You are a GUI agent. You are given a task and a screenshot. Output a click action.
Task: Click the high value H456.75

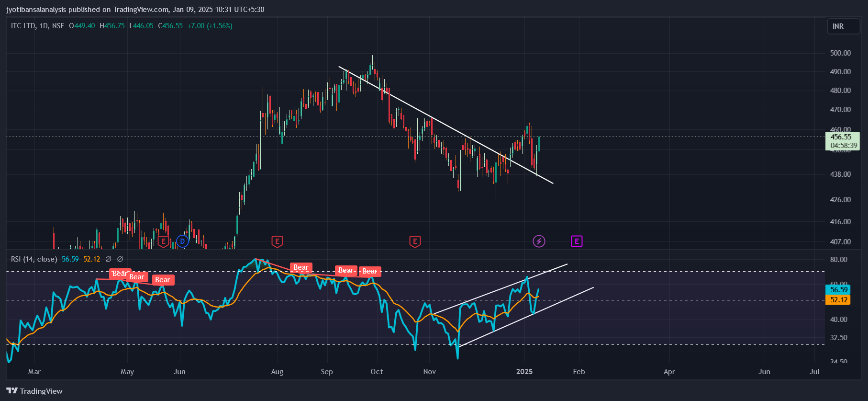coord(112,26)
